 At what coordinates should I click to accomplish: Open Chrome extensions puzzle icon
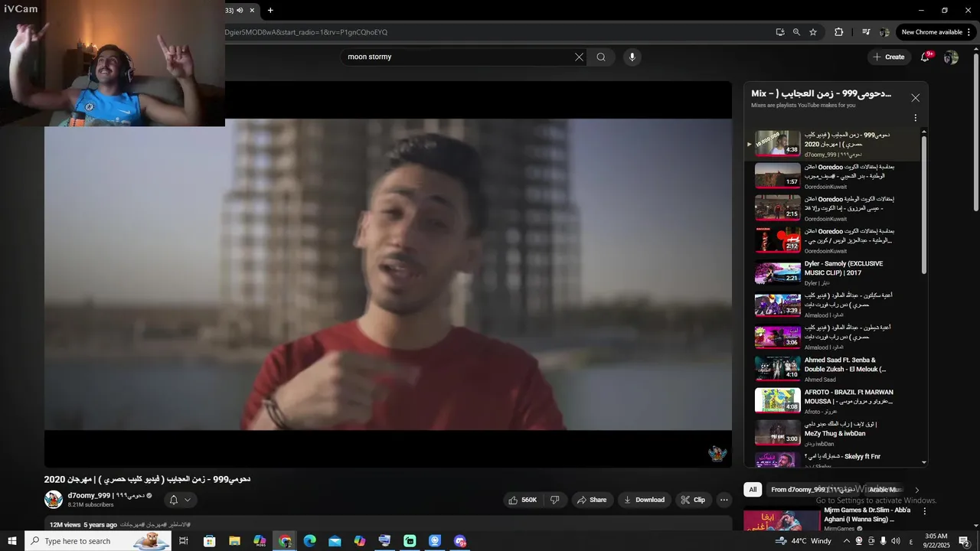(838, 32)
